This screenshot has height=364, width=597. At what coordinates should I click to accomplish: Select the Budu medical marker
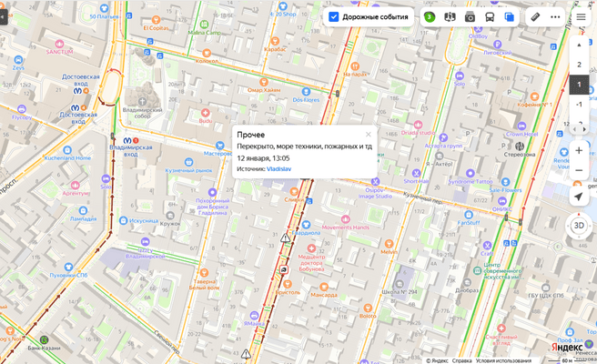[x=206, y=113]
